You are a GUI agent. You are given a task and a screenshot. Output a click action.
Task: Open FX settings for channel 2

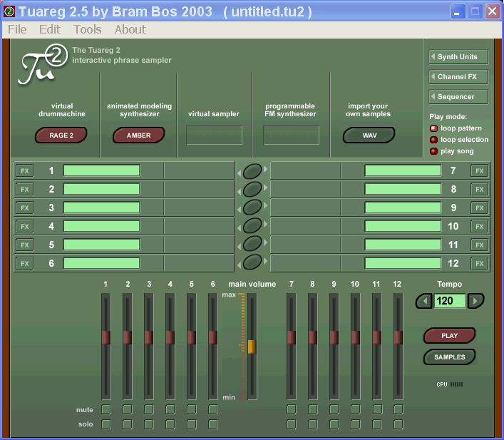25,190
